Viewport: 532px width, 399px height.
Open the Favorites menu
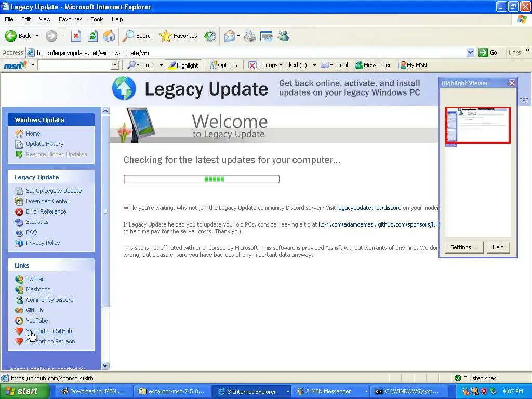point(70,19)
